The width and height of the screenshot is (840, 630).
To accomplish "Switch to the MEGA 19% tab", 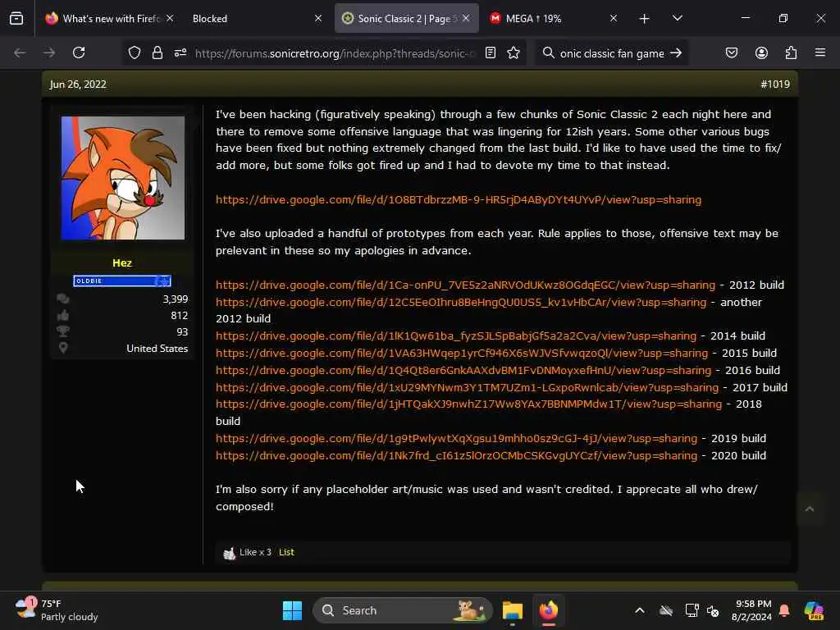I will pyautogui.click(x=555, y=18).
